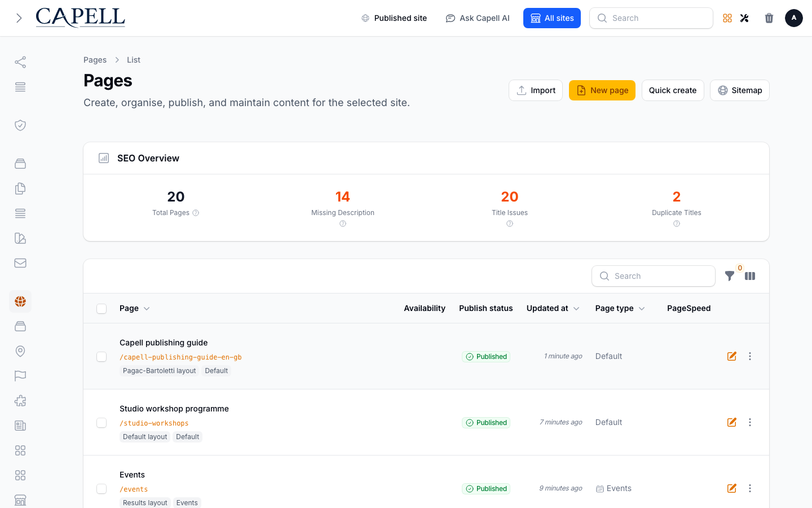This screenshot has width=812, height=508.
Task: Sort using the Updated at column header
Action: (x=553, y=308)
